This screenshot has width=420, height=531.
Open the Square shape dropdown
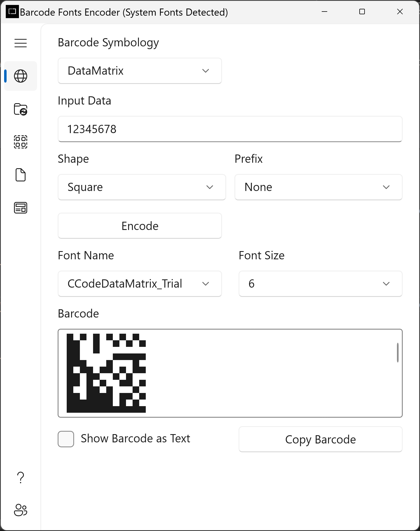tap(142, 187)
